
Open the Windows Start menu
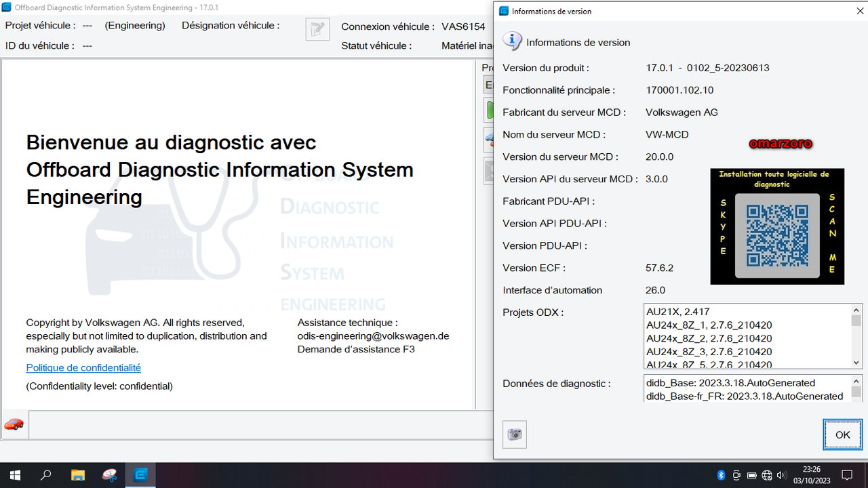point(15,475)
